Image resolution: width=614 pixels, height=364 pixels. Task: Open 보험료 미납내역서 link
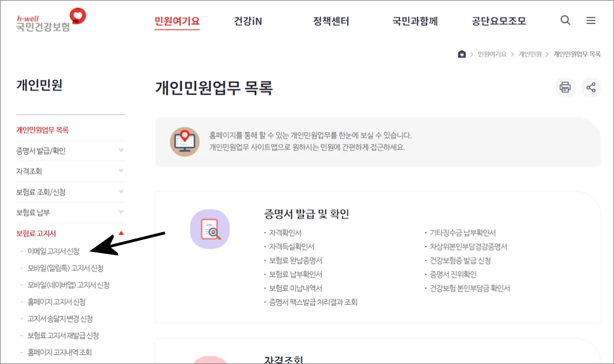(295, 288)
